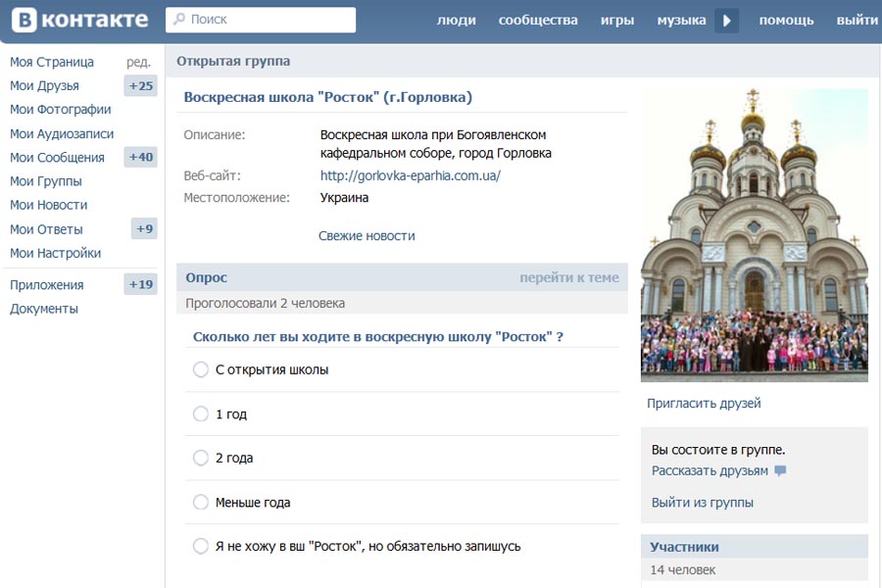The image size is (882, 588).
Task: Open "сообщества" in the top menu
Action: tap(538, 21)
